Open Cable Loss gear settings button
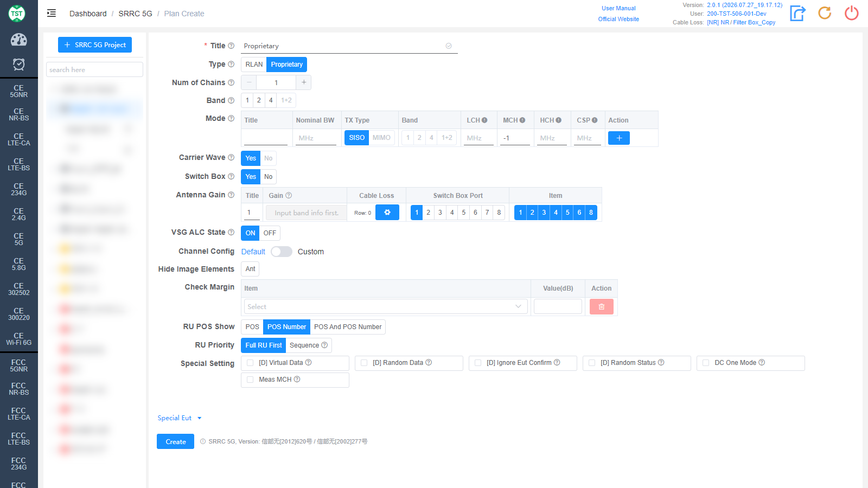 point(387,213)
